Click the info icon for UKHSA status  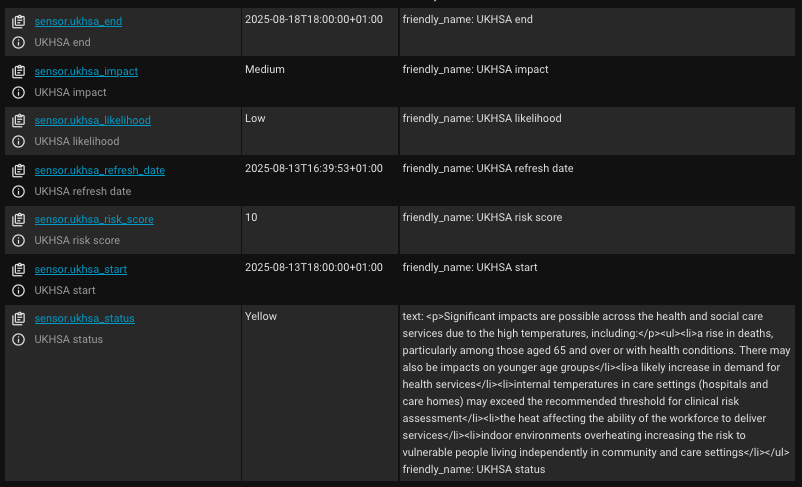18,339
